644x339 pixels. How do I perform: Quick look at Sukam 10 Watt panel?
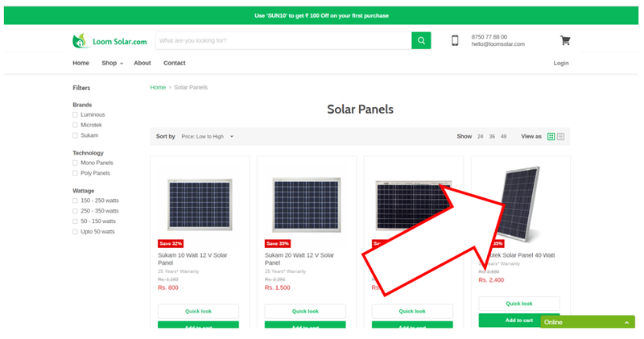pos(198,311)
